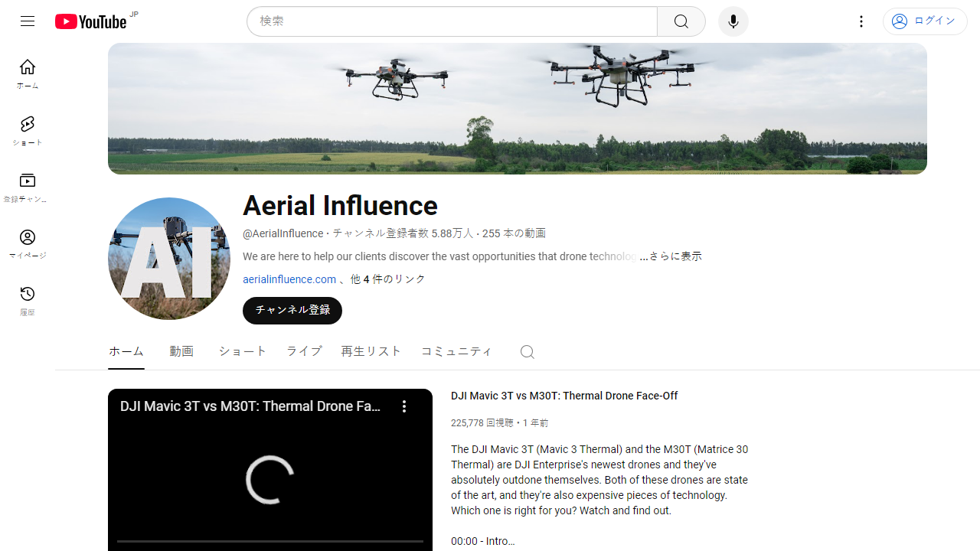Go to Home (ホーム) in sidebar
The image size is (980, 551).
(x=28, y=74)
